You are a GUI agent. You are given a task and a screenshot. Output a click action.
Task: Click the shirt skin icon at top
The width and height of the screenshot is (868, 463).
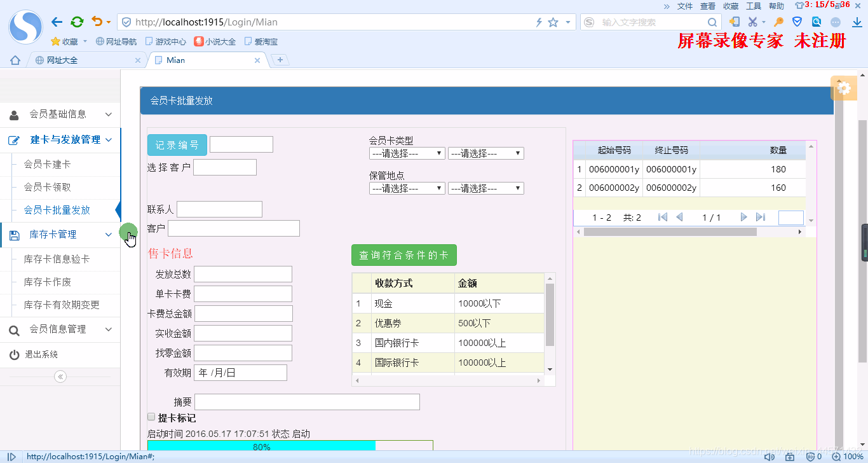(799, 6)
